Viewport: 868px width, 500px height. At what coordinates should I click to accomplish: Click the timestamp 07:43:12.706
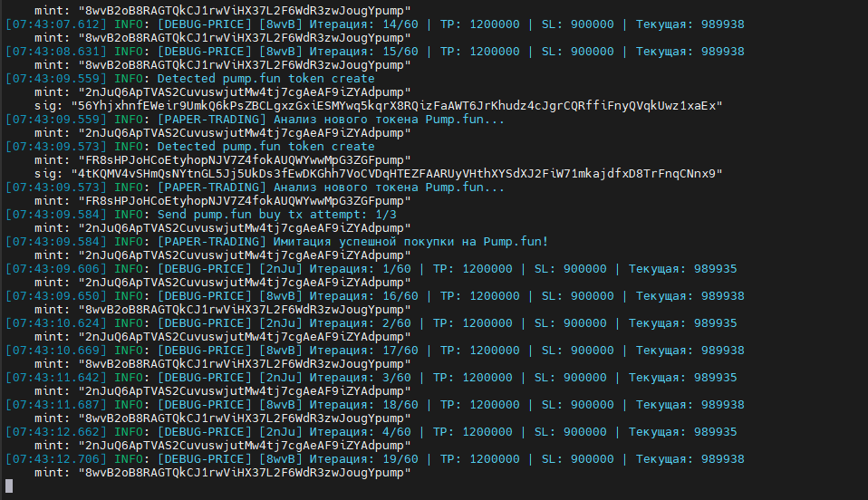pyautogui.click(x=55, y=458)
